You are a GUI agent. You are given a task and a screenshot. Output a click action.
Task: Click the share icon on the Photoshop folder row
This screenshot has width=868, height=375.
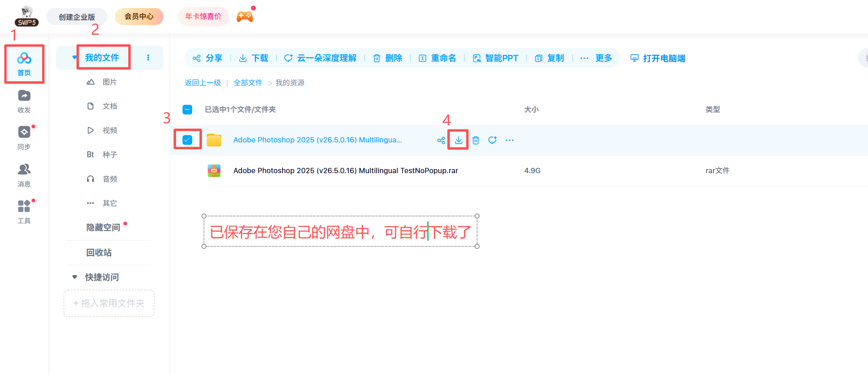[441, 140]
